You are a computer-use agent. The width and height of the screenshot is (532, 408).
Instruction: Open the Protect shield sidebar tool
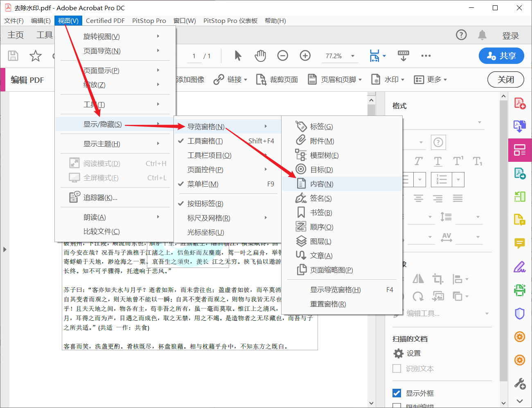pos(520,314)
